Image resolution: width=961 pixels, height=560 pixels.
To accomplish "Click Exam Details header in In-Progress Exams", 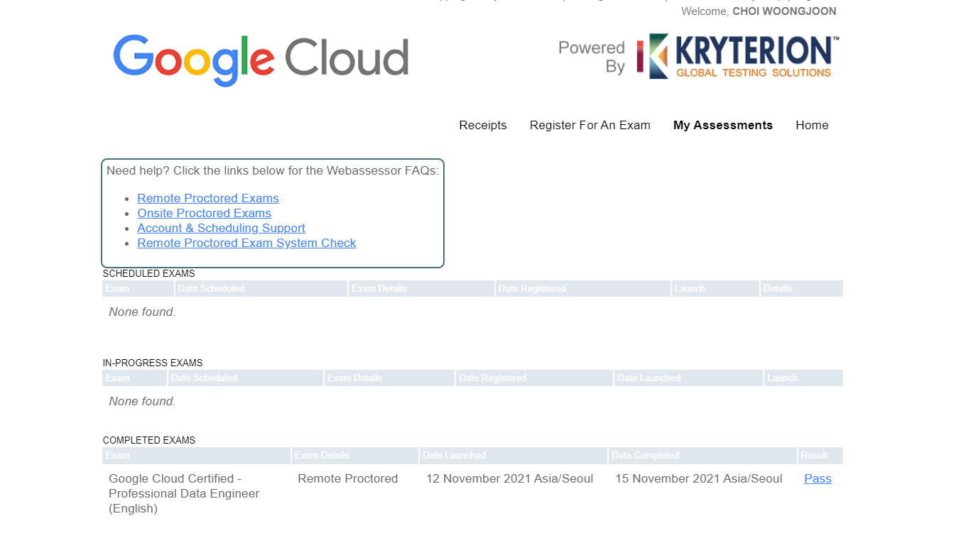I will pos(390,378).
